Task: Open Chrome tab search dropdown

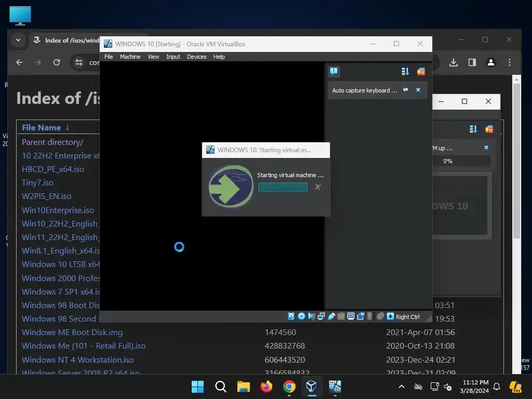Action: [18, 40]
